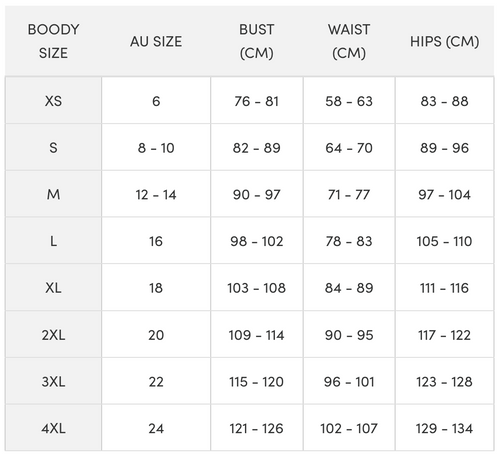The width and height of the screenshot is (500, 456).
Task: Click the HIPS (CM) column header
Action: click(x=445, y=41)
